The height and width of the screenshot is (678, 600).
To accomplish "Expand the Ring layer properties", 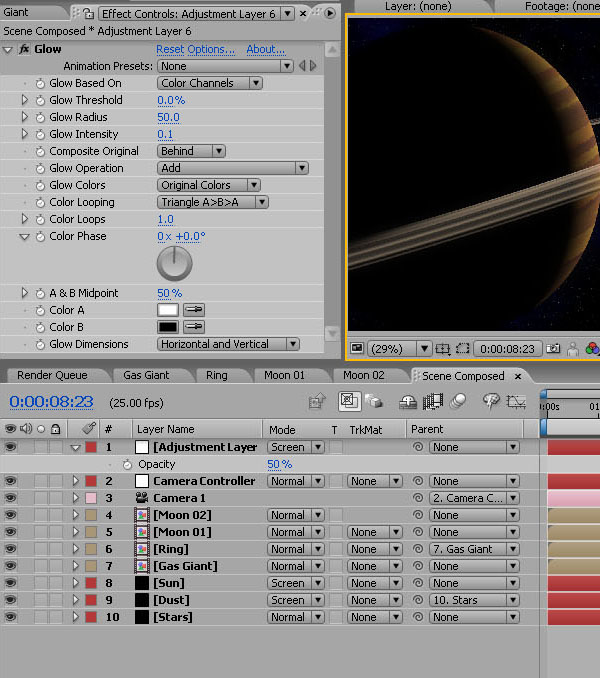I will 75,549.
